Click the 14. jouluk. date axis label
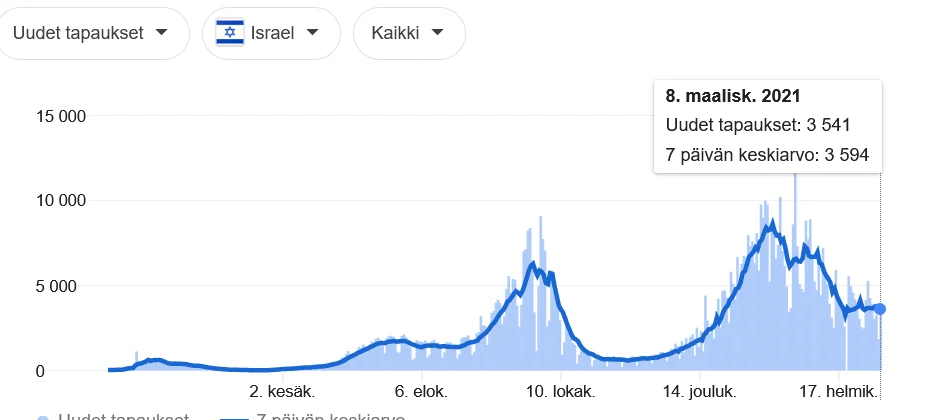Viewport: 945px width, 420px height. click(700, 391)
